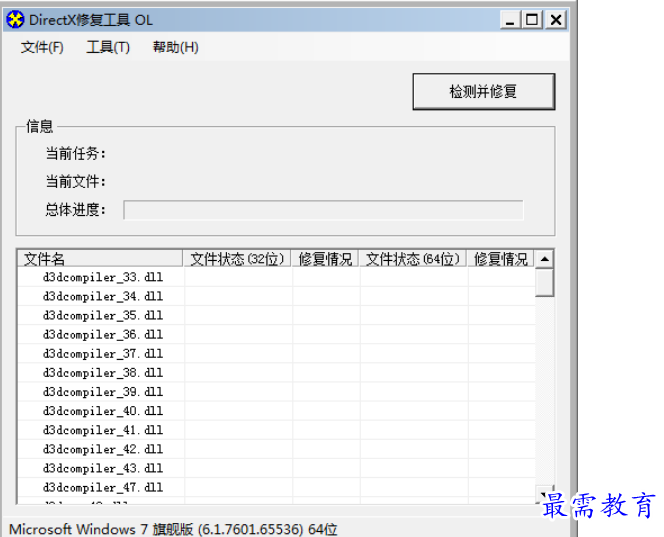Click the 总体进度 progress bar
Screen dimensions: 664x537
point(323,210)
